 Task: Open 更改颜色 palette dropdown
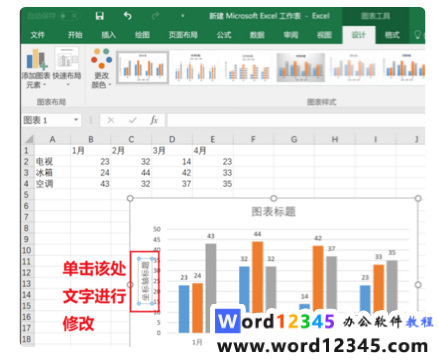point(101,68)
